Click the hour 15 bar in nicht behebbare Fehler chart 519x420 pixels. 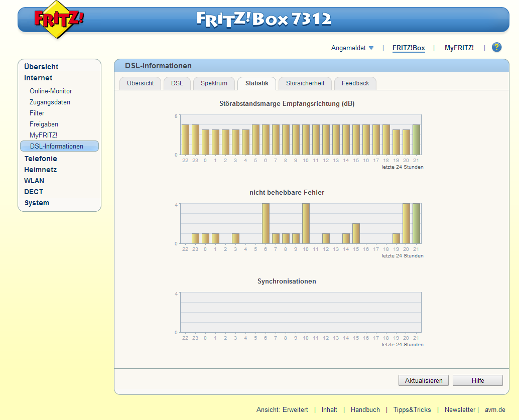(x=356, y=234)
